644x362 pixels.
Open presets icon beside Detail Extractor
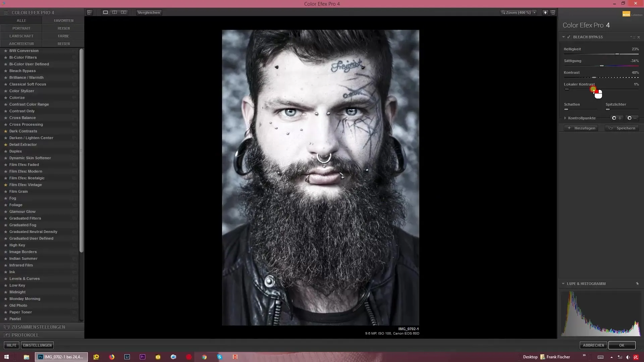[x=74, y=144]
